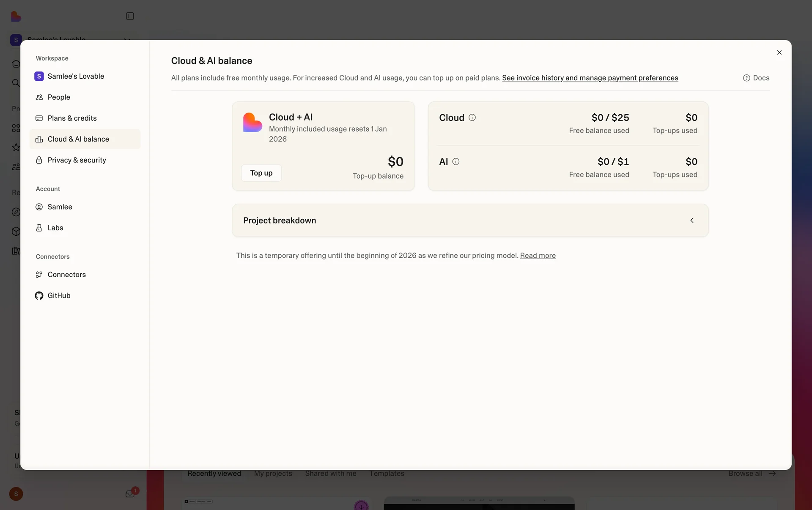Click the Project breakdown chevron arrow
Screen dimensions: 812x510
coord(692,221)
